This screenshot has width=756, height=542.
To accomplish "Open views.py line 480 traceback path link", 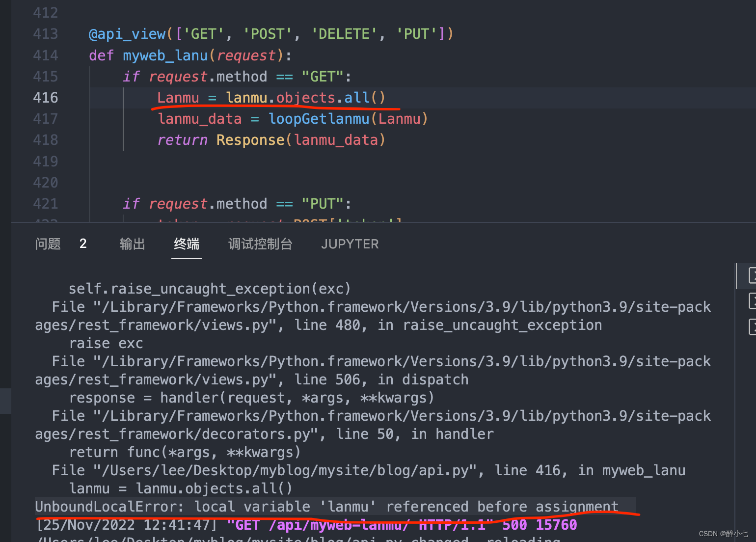I will tap(373, 316).
